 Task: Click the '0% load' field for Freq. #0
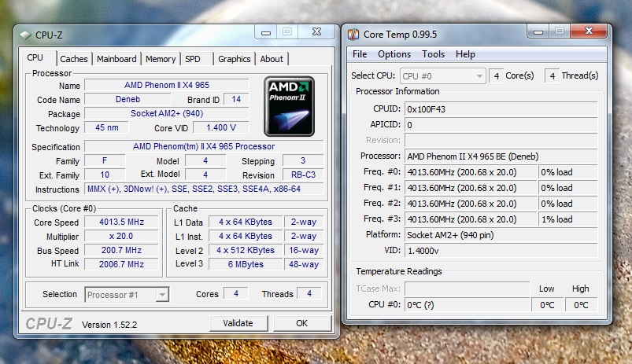coord(567,172)
